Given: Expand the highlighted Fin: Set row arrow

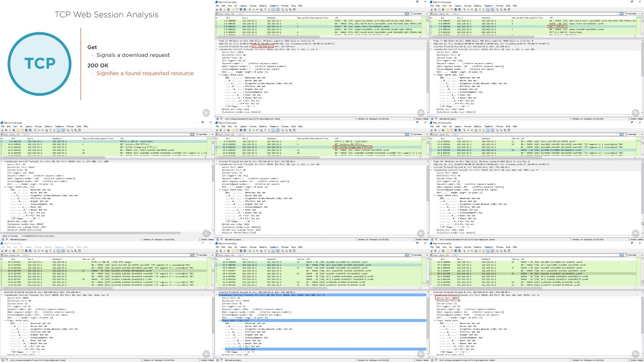Looking at the screenshot, I should [223, 349].
